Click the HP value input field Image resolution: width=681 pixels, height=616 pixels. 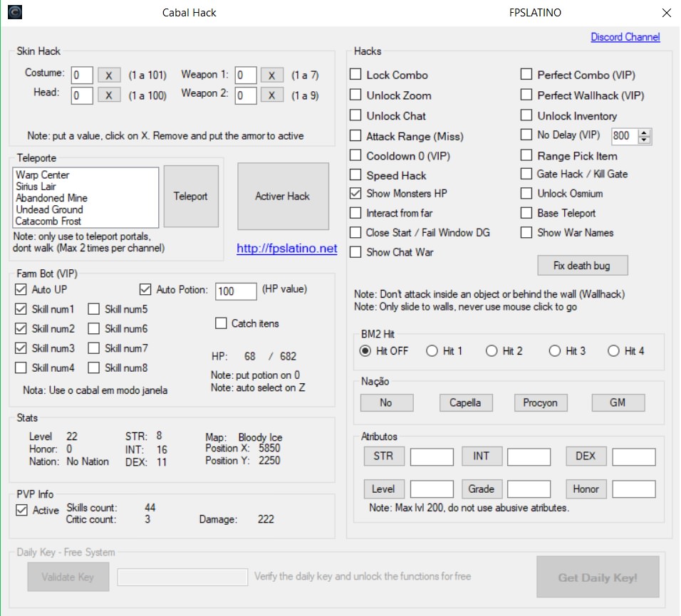235,291
